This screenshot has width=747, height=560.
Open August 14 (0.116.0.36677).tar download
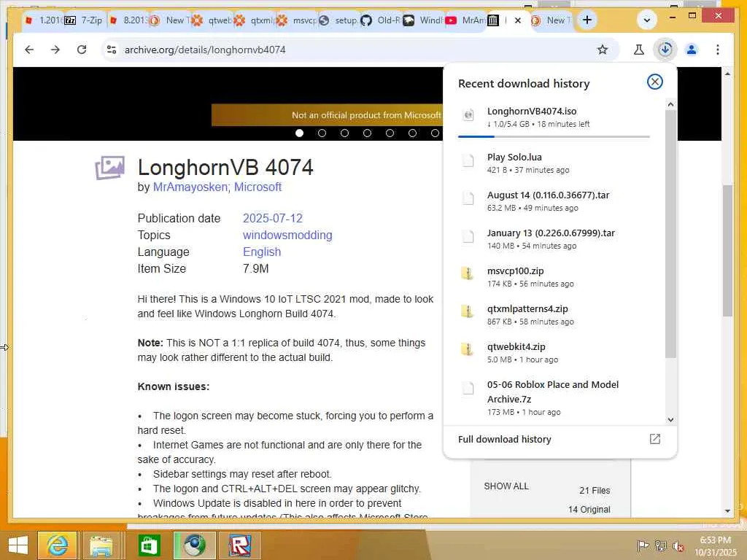554,201
